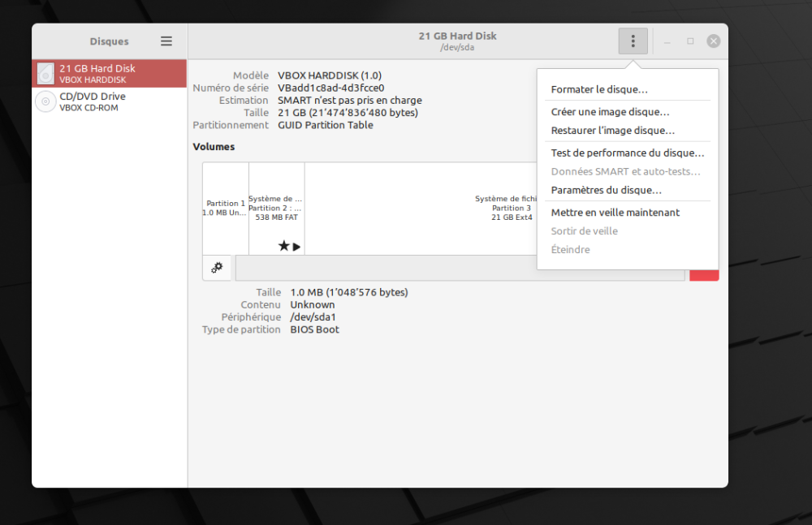Click the hard disk icon in sidebar
Image resolution: width=812 pixels, height=525 pixels.
click(45, 74)
